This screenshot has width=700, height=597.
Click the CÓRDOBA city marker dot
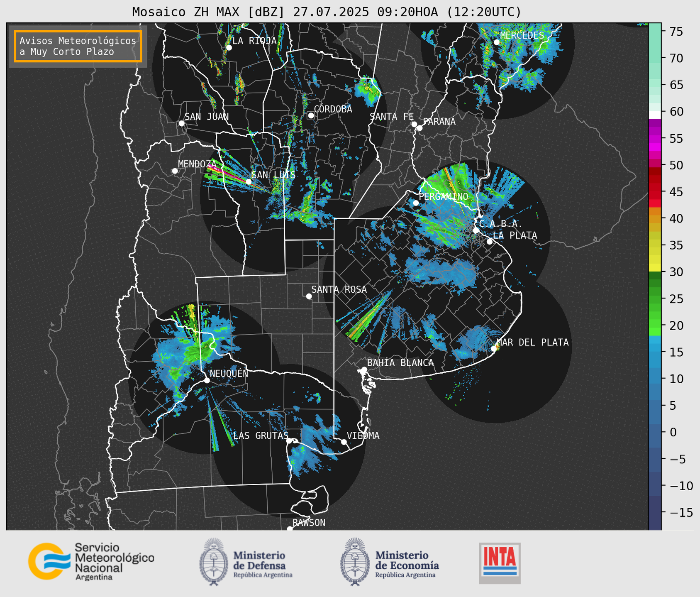tap(311, 115)
